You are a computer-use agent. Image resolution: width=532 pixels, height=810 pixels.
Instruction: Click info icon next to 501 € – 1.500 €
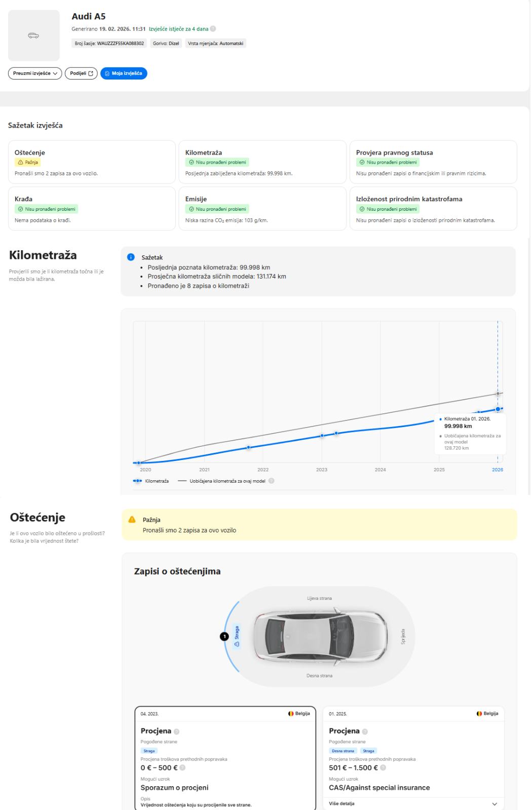click(383, 768)
